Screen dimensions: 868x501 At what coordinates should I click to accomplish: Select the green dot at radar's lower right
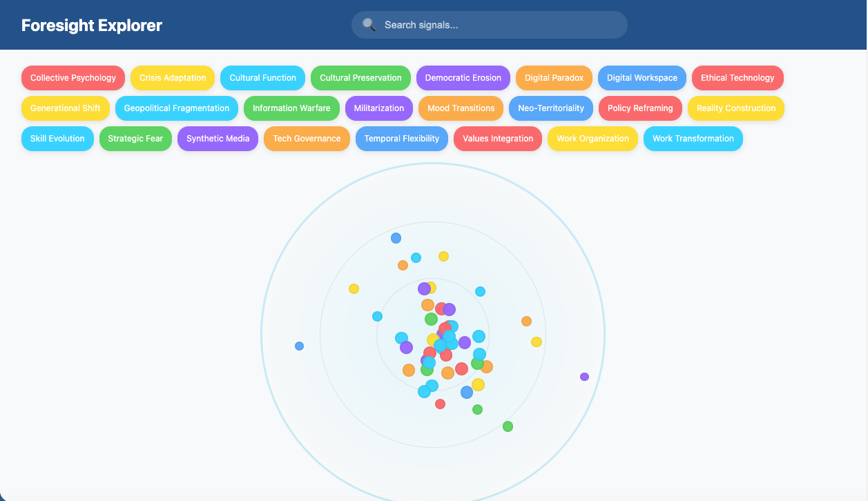point(508,426)
